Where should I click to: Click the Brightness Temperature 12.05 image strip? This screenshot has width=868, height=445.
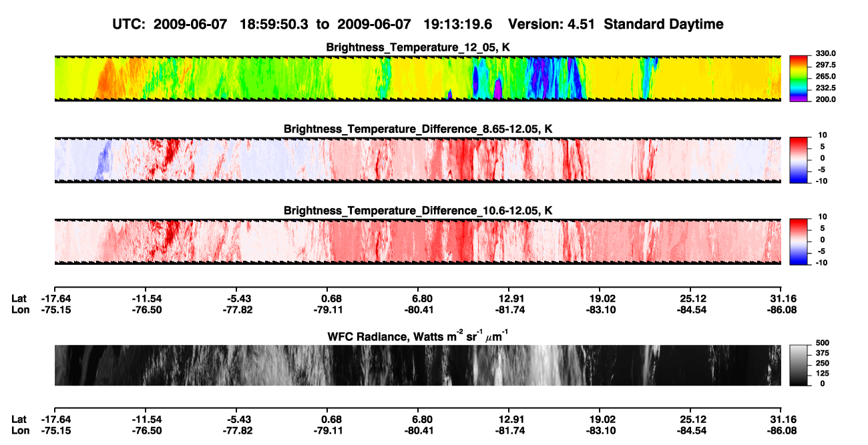click(418, 78)
